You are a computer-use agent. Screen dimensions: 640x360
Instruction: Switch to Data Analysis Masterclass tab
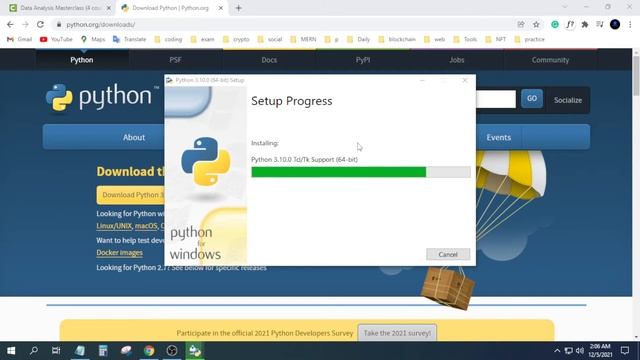tap(60, 8)
